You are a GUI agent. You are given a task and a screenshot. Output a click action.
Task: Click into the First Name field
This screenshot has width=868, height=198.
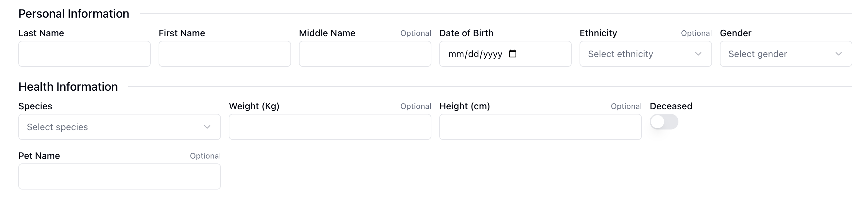(x=225, y=54)
